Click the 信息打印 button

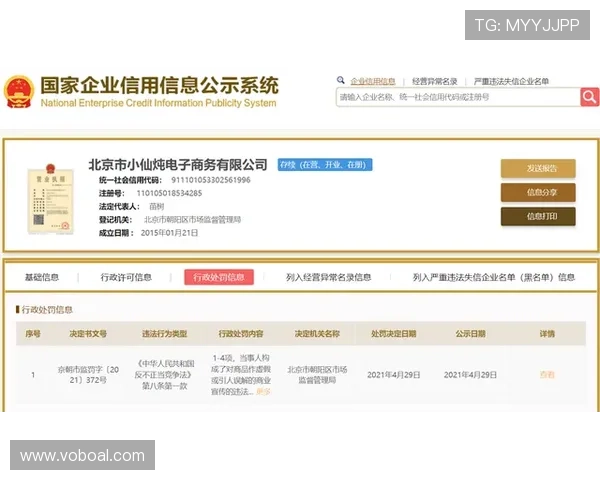point(538,217)
